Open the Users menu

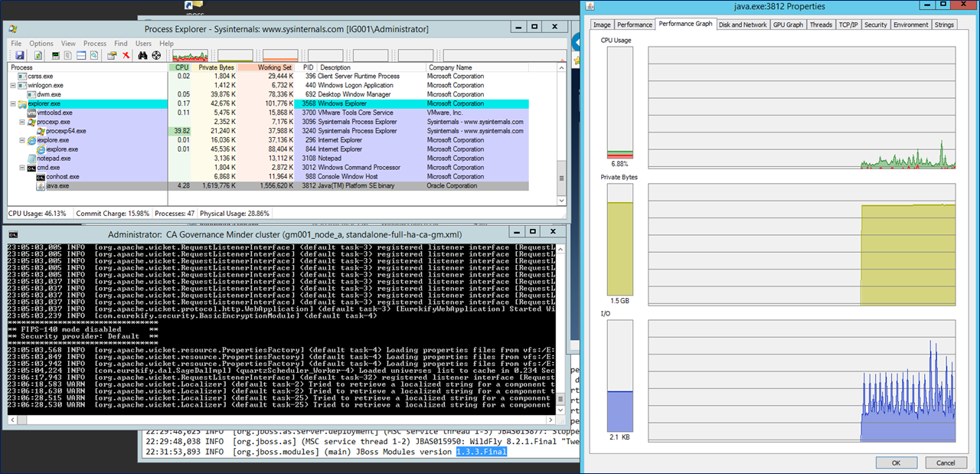point(144,44)
